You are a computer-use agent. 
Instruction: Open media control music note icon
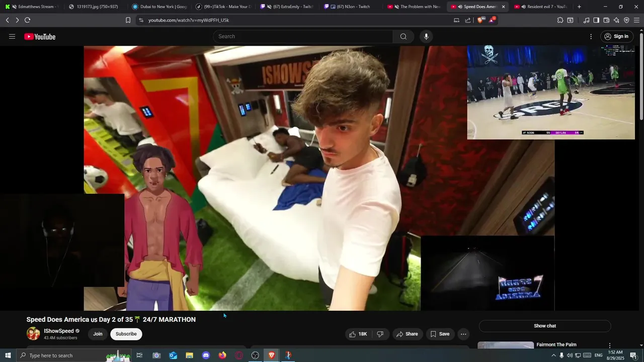[586, 20]
